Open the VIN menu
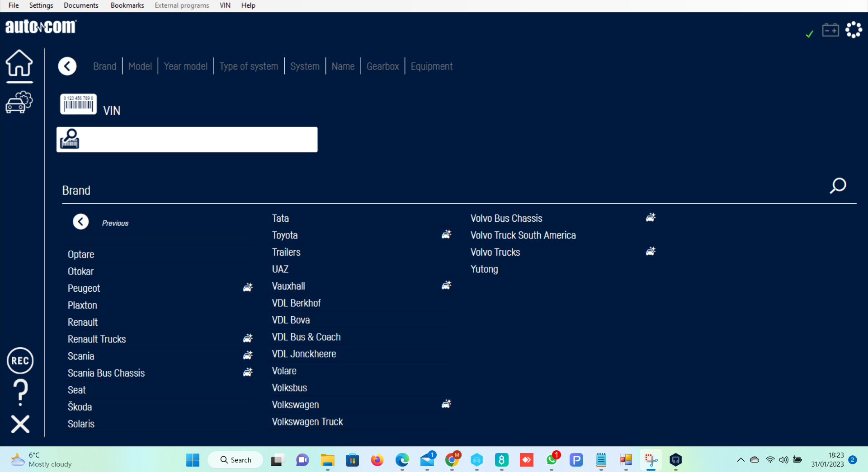Screen dimensions: 868x472 [225, 5]
